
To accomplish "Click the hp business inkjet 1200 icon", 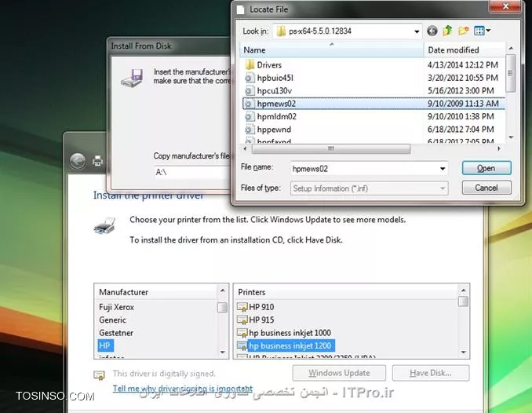I will click(x=242, y=345).
